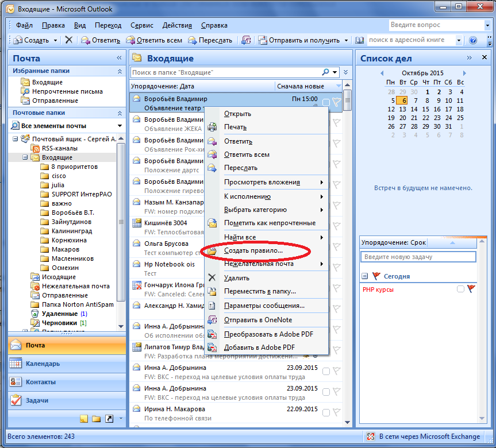Click Reply All in the toolbar
The height and width of the screenshot is (448, 496).
[x=154, y=40]
